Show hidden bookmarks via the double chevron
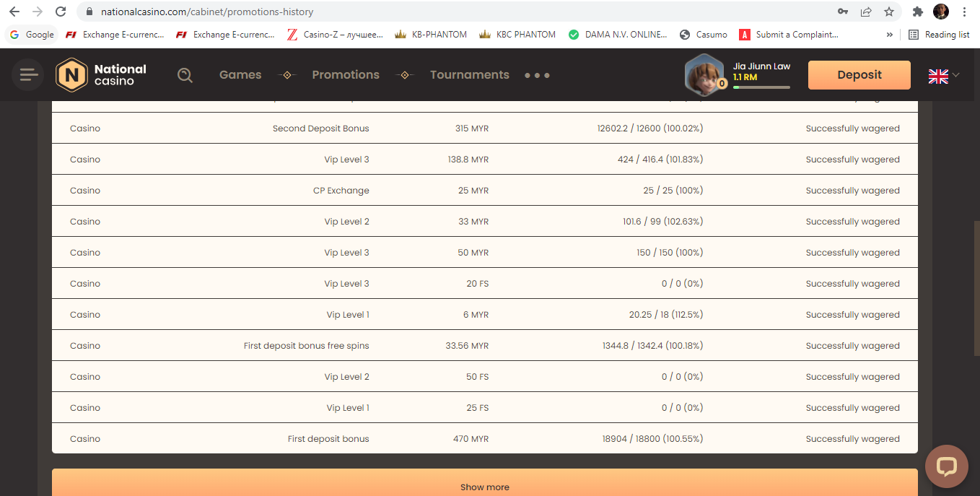The height and width of the screenshot is (496, 980). pyautogui.click(x=889, y=35)
